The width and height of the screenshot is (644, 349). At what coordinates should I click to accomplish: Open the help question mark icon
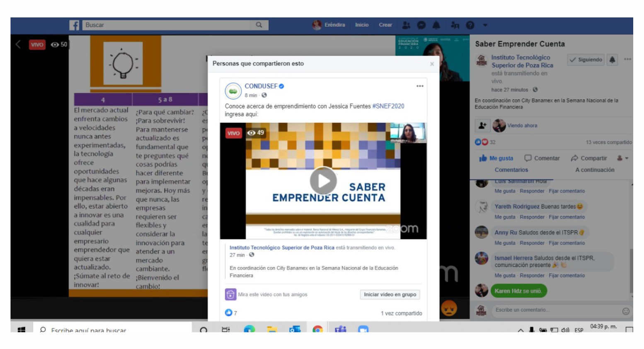coord(470,25)
